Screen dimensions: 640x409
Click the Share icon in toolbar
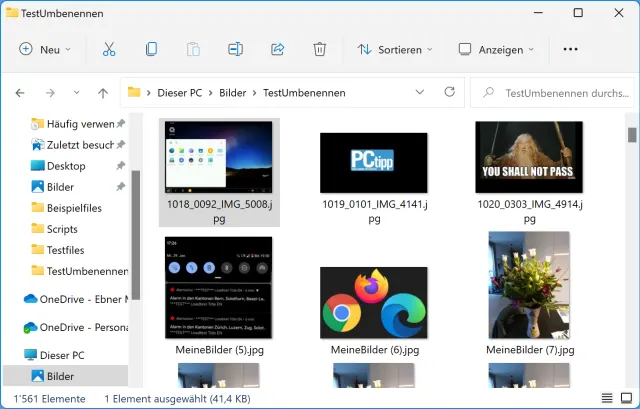click(278, 49)
